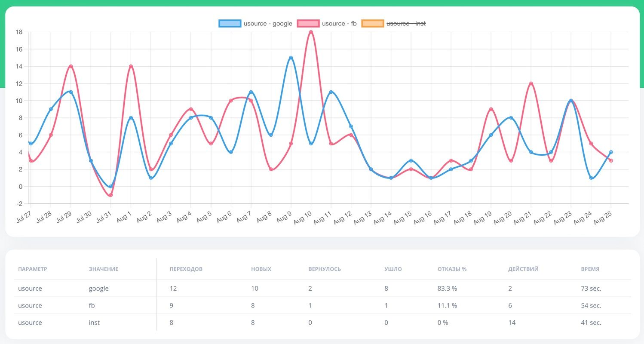This screenshot has height=344, width=644.
Task: Click the 6 actions cell in fb row
Action: (x=510, y=306)
